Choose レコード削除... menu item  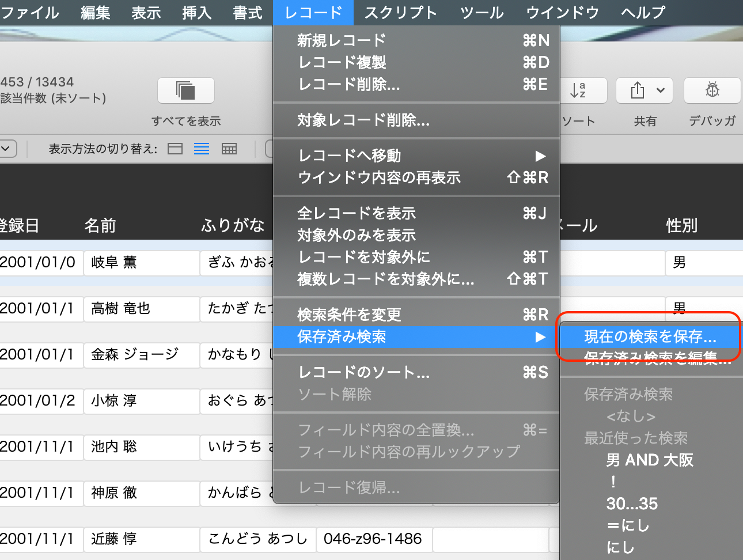(x=416, y=84)
